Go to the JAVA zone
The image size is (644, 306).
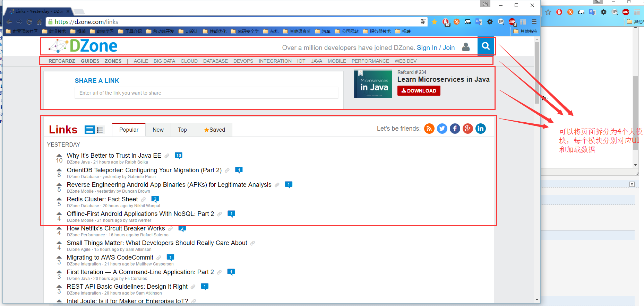317,61
